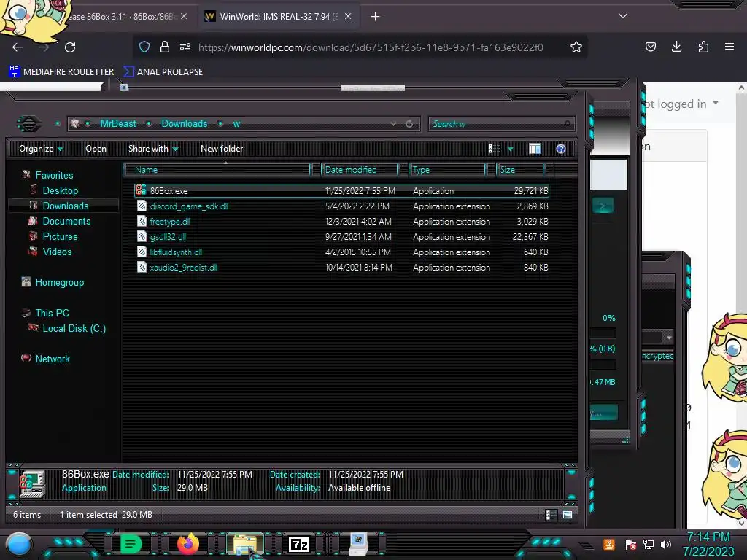Open the Organize menu
The image size is (747, 560).
pyautogui.click(x=41, y=149)
